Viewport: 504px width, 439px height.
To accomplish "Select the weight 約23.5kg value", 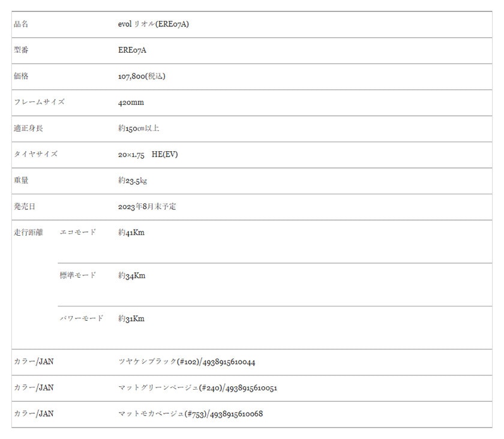I will click(x=133, y=181).
